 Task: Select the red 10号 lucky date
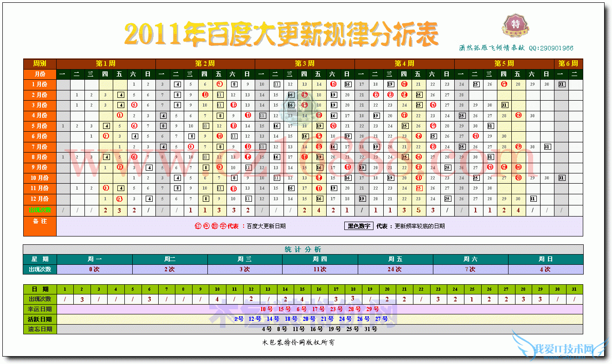point(266,309)
